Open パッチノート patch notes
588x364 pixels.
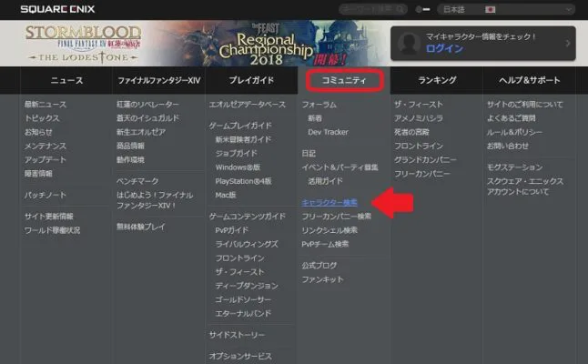46,195
